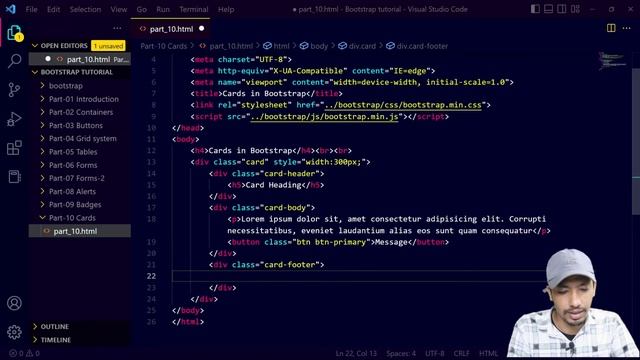The height and width of the screenshot is (360, 640).
Task: Expand the Part-08 Alerts folder
Action: click(72, 191)
